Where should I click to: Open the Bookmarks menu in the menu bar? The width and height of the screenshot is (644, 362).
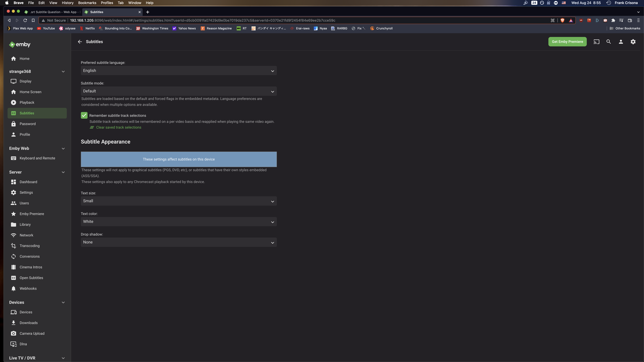[x=87, y=3]
